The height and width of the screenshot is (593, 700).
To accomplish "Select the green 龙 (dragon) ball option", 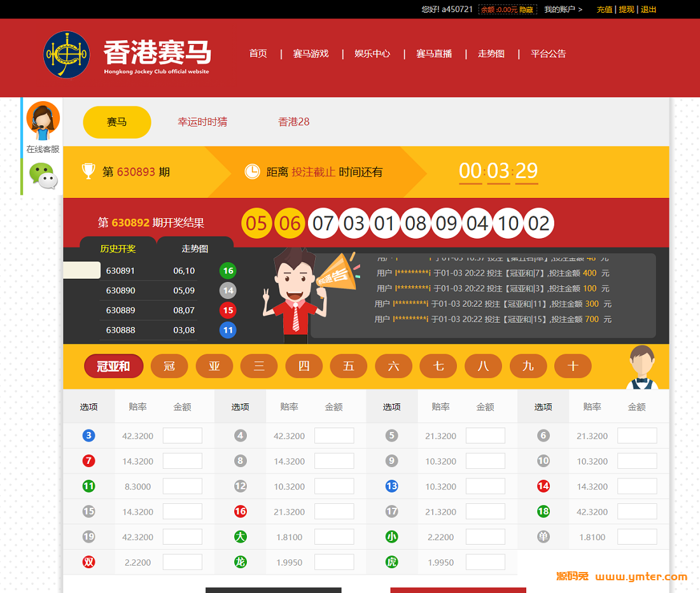I will (x=240, y=562).
